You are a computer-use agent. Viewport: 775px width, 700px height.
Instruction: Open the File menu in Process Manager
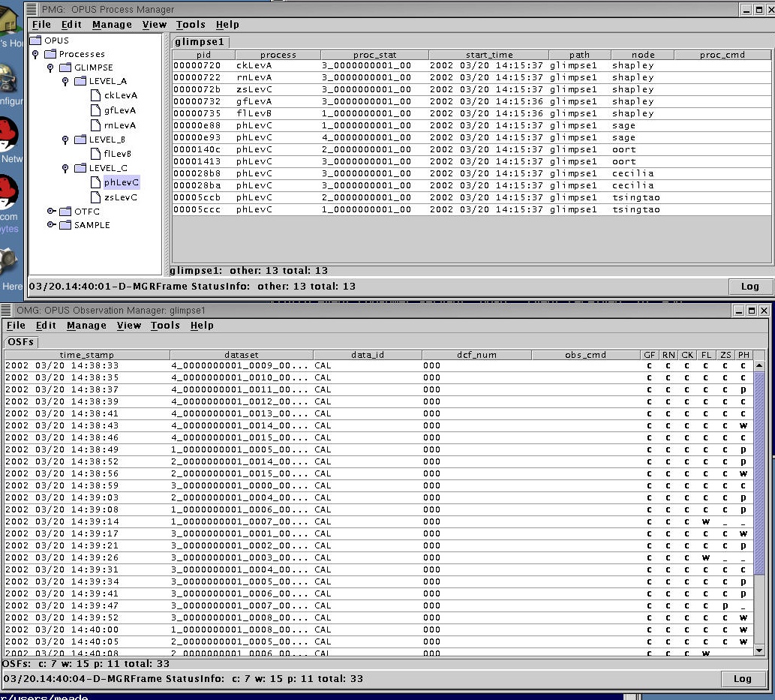41,24
